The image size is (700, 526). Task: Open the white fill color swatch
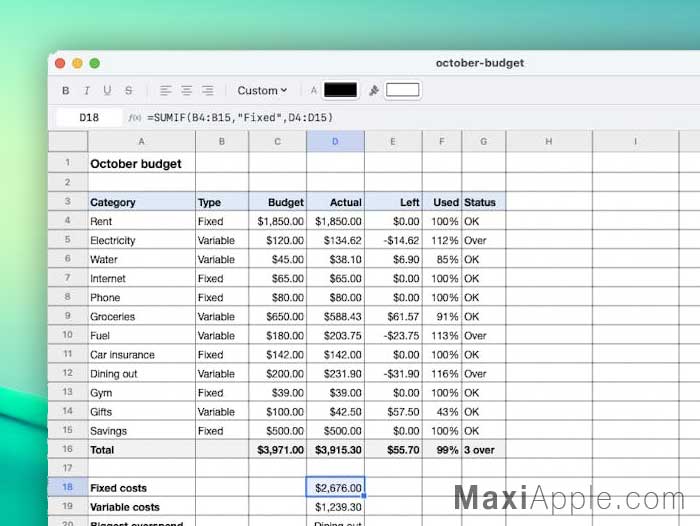403,90
